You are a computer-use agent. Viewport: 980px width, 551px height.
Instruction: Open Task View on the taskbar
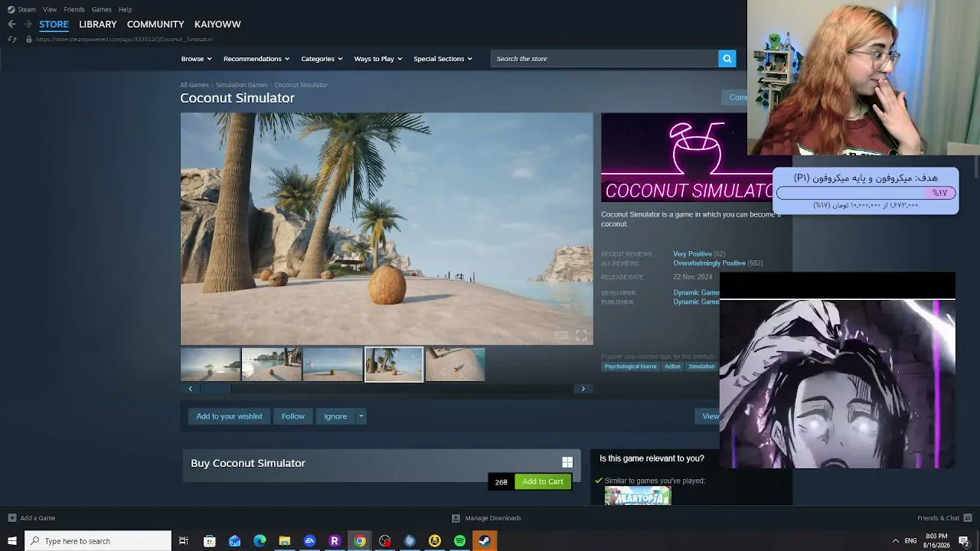point(184,541)
